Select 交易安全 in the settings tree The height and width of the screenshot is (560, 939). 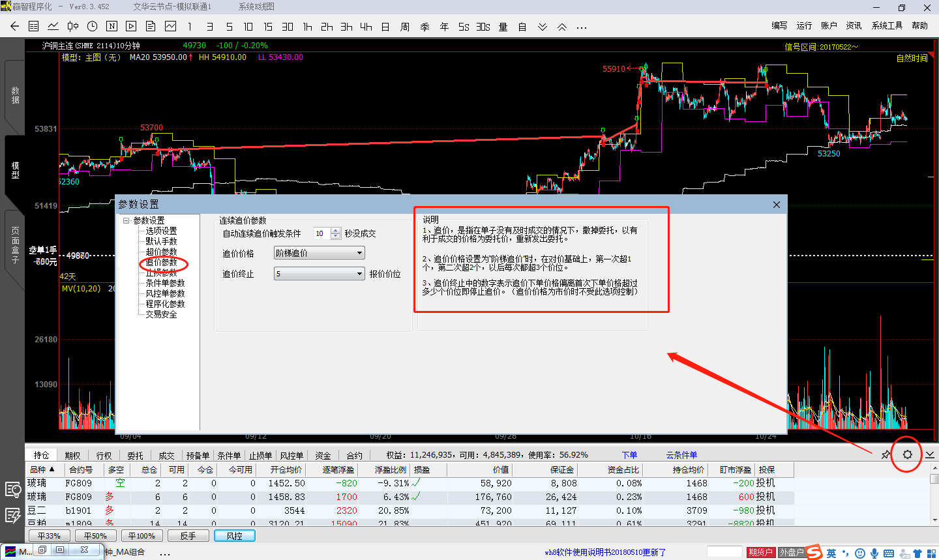tap(161, 314)
